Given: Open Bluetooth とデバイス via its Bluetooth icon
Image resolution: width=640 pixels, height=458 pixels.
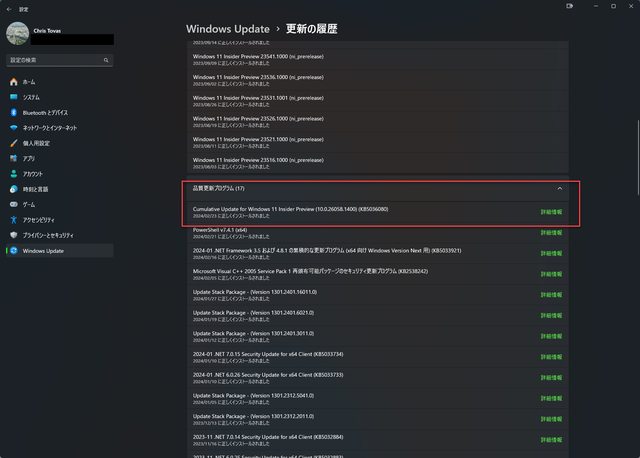Looking at the screenshot, I should coord(14,112).
